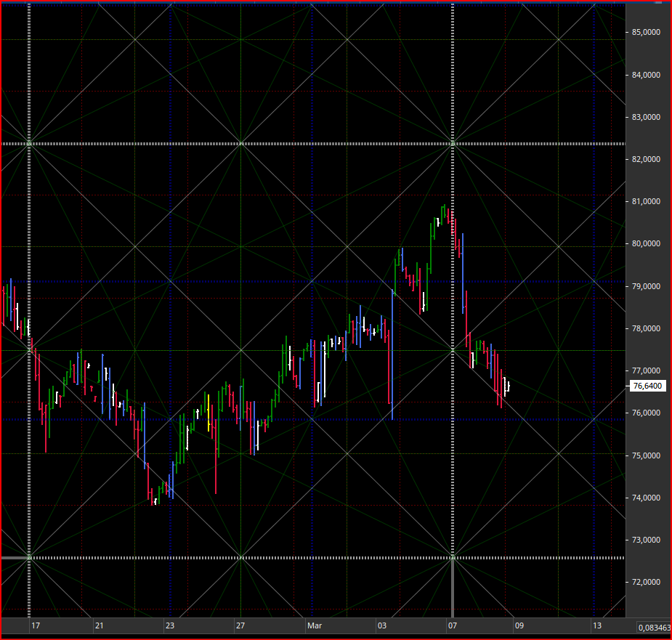
Task: Click the Mar month label
Action: tap(315, 625)
